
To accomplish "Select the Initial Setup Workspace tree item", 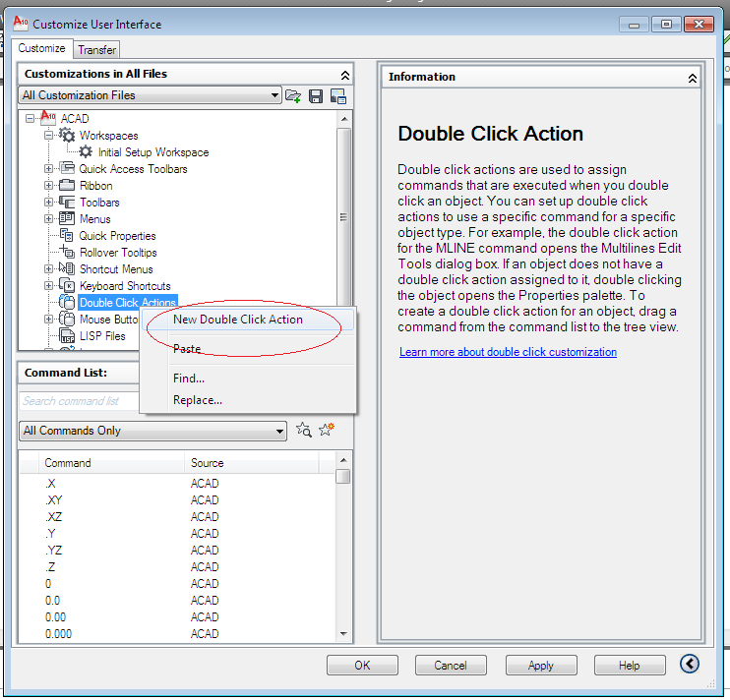I will (x=153, y=152).
